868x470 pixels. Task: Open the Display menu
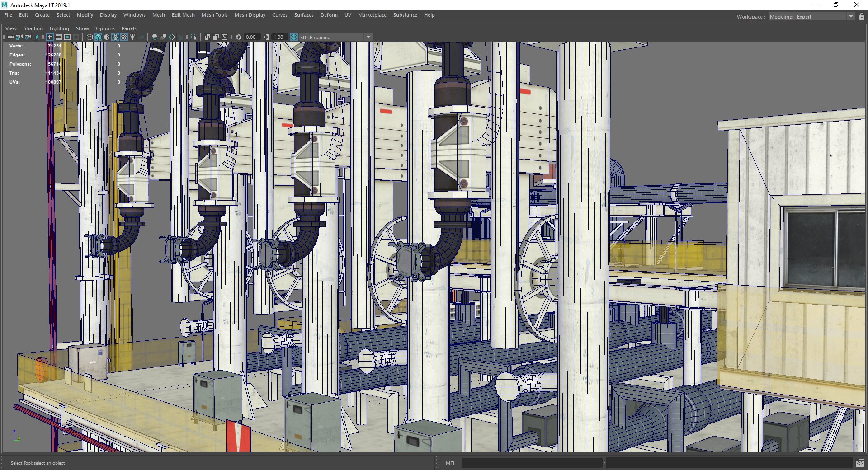108,15
